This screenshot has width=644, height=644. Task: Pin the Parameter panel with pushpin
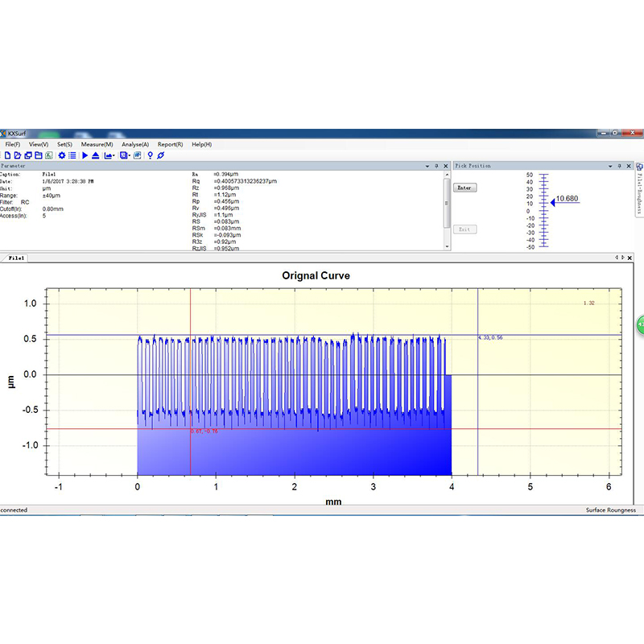436,165
